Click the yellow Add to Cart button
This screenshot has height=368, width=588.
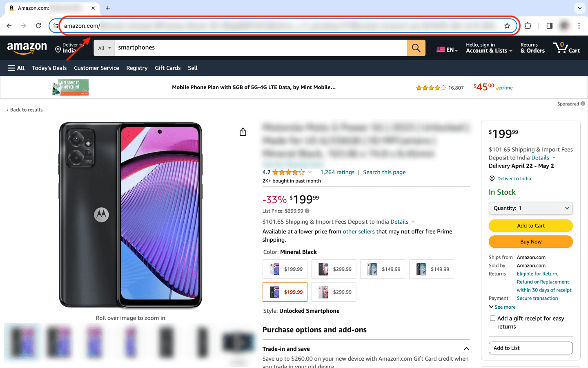530,226
